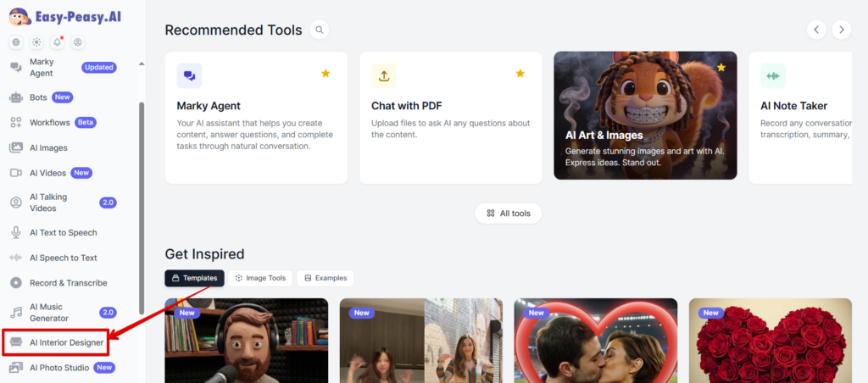Viewport: 868px width, 383px height.
Task: Click the sidebar scroll-up arrow
Action: coord(142,63)
